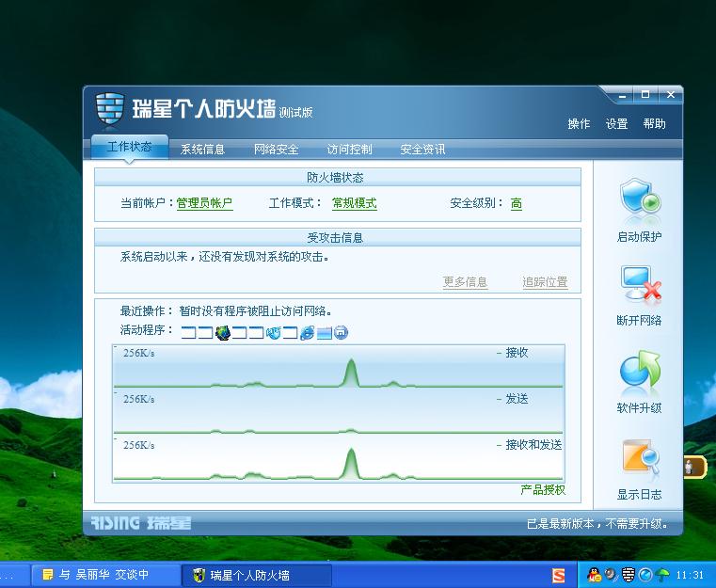Viewport: 716px width, 588px height.
Task: Open the 网络安全 tab
Action: (277, 150)
